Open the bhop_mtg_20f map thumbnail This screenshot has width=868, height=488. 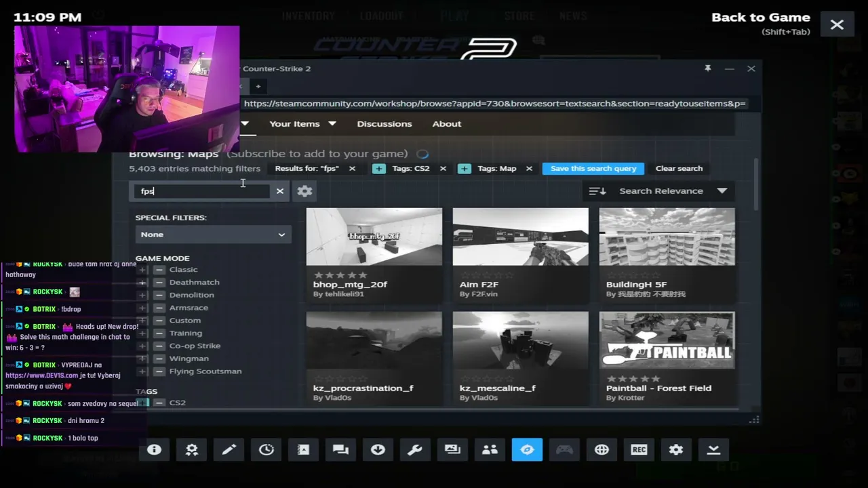click(x=374, y=237)
